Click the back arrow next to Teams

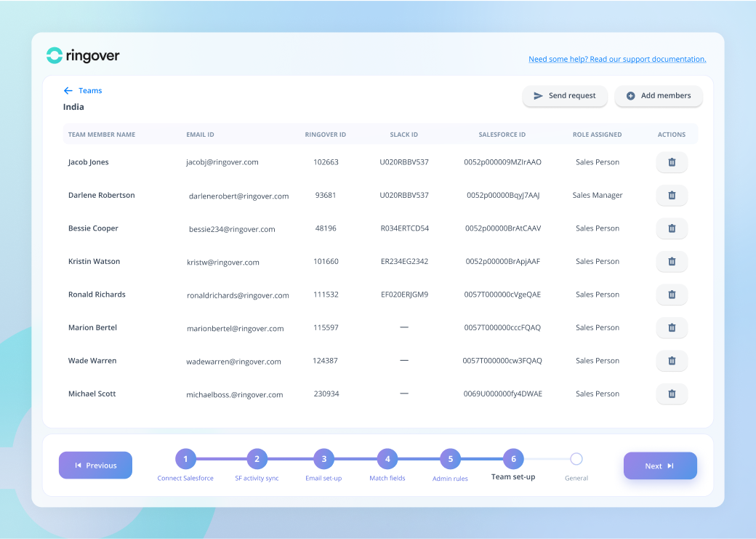68,91
